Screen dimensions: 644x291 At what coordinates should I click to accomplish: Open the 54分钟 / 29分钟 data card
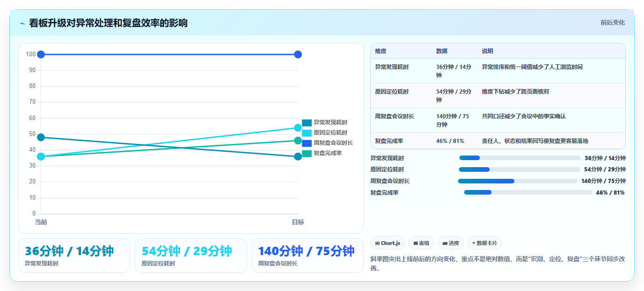coord(191,256)
